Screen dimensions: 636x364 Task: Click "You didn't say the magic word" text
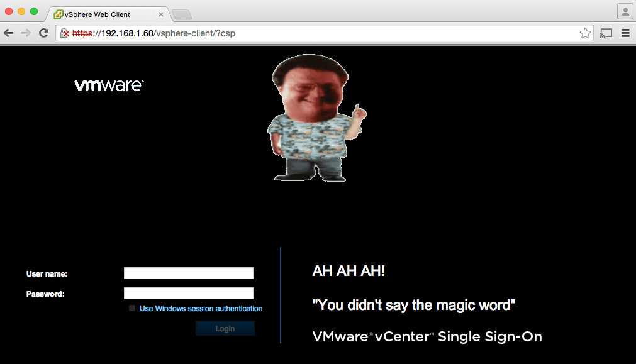[414, 305]
